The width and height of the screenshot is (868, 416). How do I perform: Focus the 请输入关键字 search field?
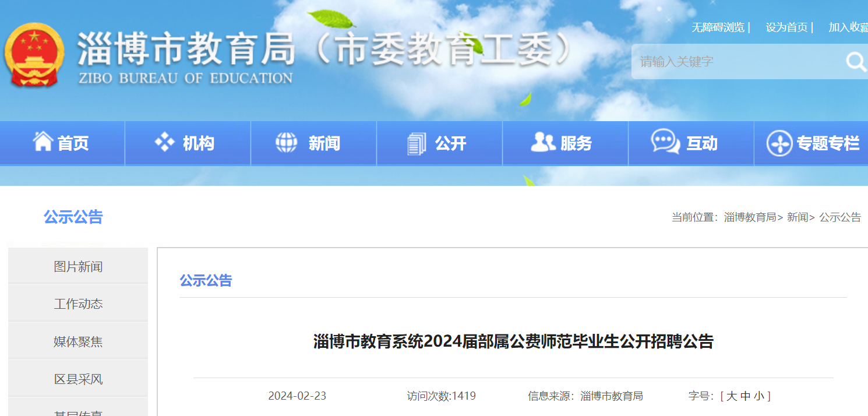click(x=737, y=62)
